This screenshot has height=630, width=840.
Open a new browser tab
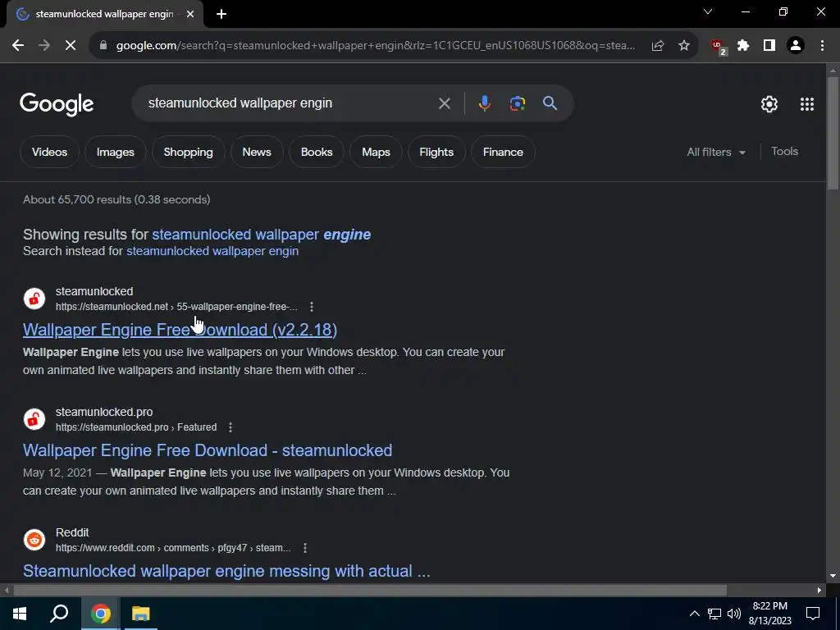coord(221,15)
